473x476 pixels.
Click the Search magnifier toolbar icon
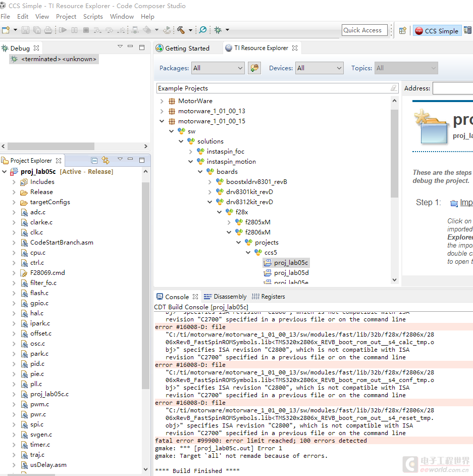tap(203, 30)
